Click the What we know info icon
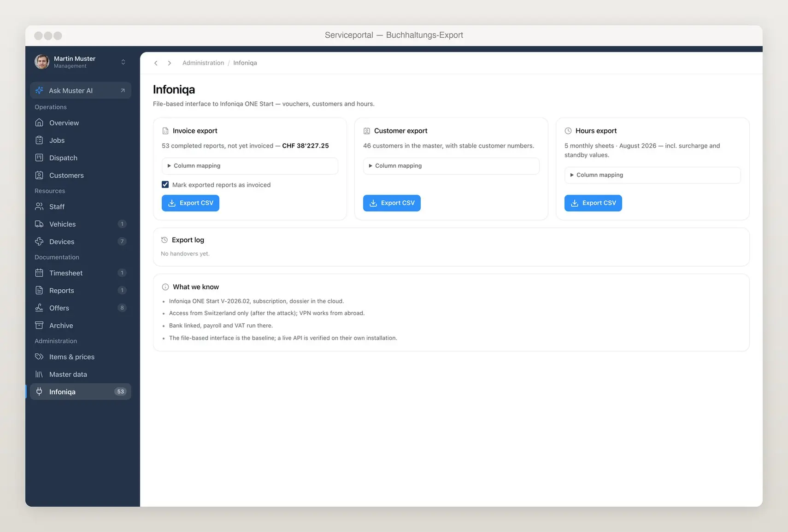 pos(165,287)
